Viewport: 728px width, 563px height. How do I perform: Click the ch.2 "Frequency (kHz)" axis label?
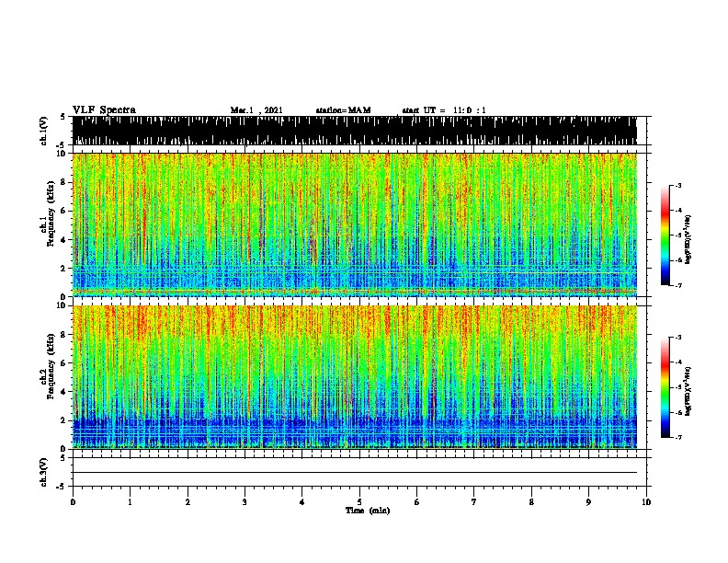click(x=51, y=366)
